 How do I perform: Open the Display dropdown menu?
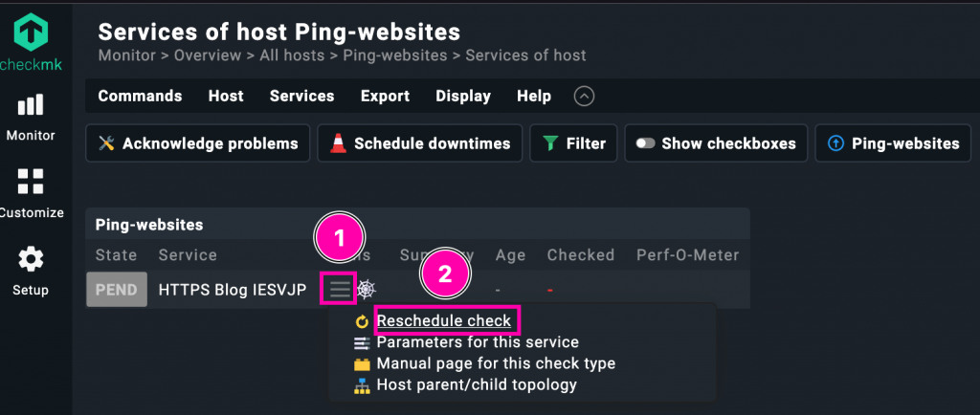[x=463, y=96]
